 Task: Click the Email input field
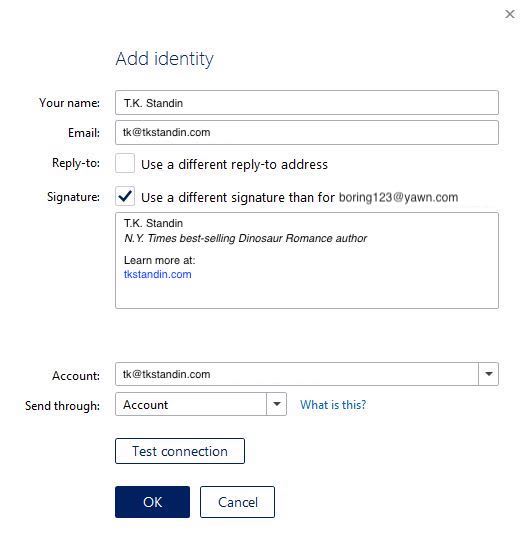pyautogui.click(x=307, y=132)
